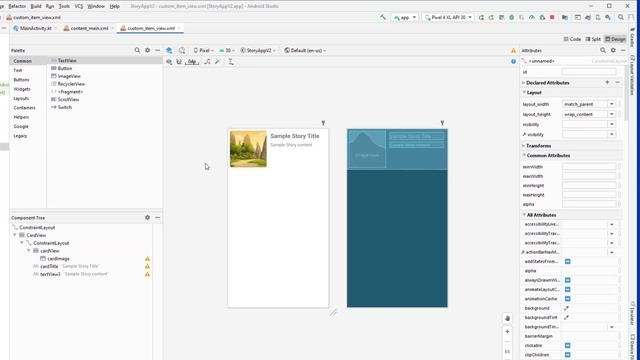Toggle animationCache checkbox
This screenshot has width=640, height=360.
pyautogui.click(x=568, y=299)
